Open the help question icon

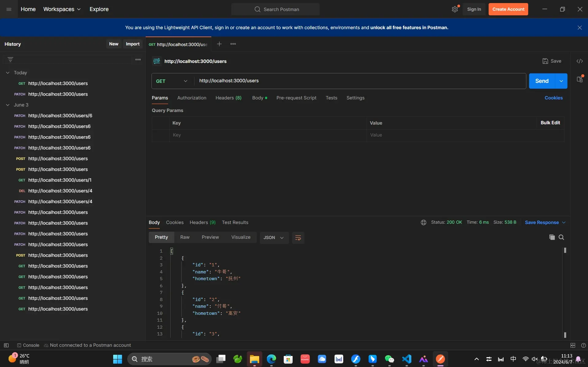(583, 345)
